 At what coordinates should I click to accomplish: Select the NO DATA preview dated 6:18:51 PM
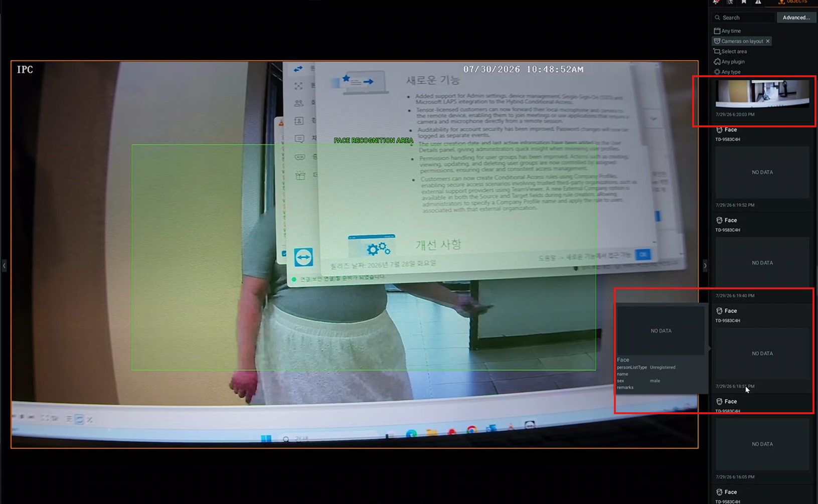pyautogui.click(x=762, y=354)
